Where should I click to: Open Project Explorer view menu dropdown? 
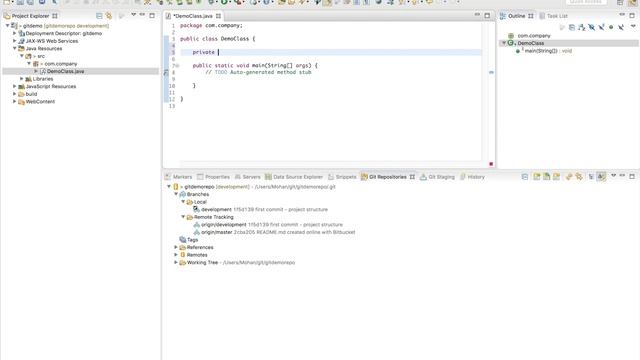pyautogui.click(x=133, y=15)
